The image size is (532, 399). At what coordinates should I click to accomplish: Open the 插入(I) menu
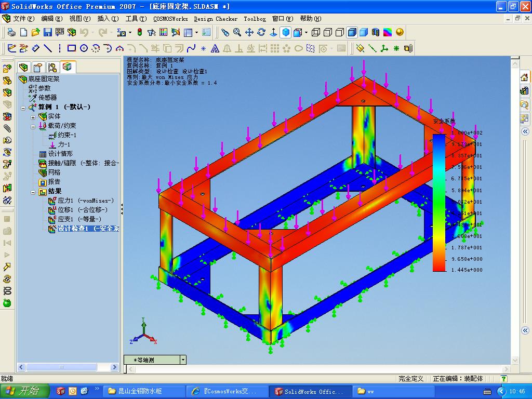[108, 19]
